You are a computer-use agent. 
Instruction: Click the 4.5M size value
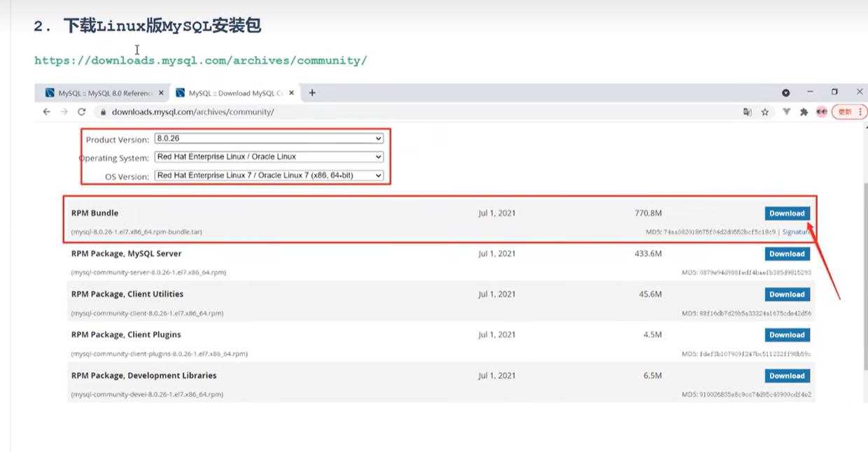click(652, 334)
